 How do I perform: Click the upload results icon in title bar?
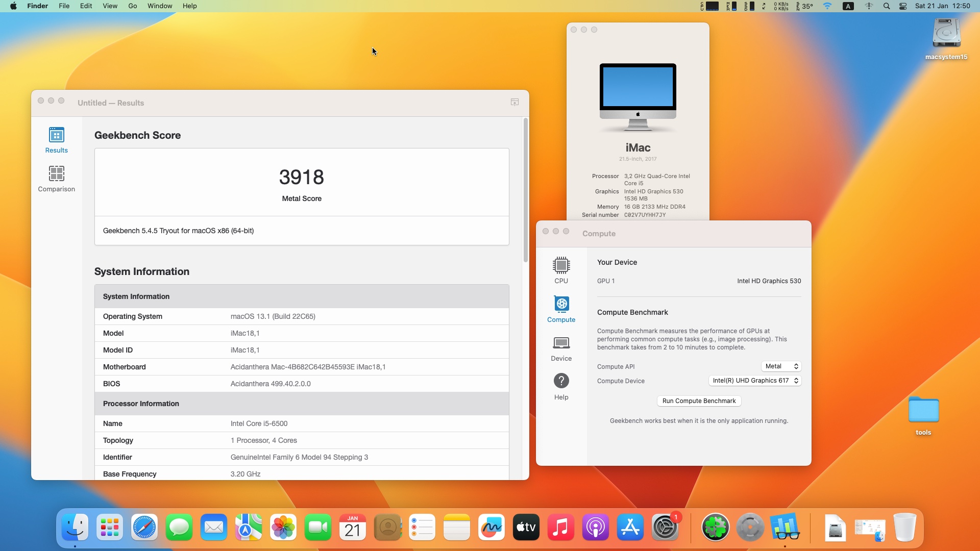pos(514,102)
